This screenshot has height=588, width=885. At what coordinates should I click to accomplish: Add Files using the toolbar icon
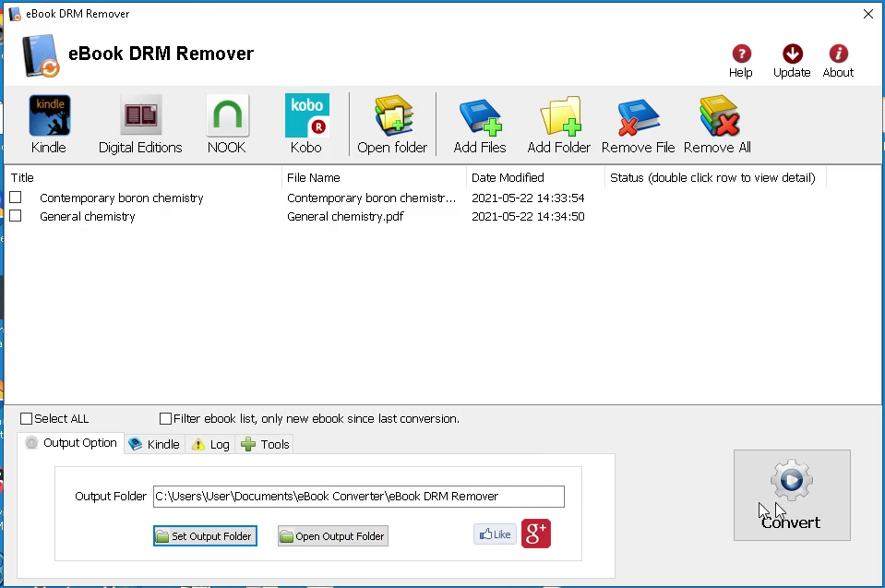click(x=480, y=117)
